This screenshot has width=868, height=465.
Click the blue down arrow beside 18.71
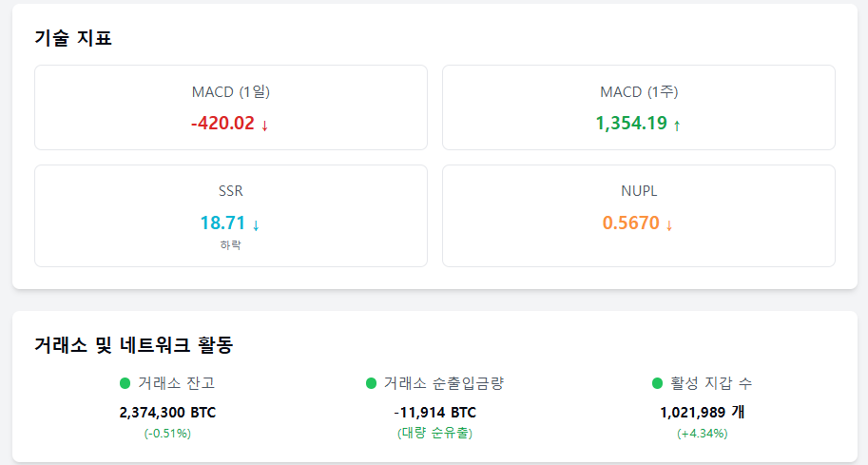coord(256,224)
